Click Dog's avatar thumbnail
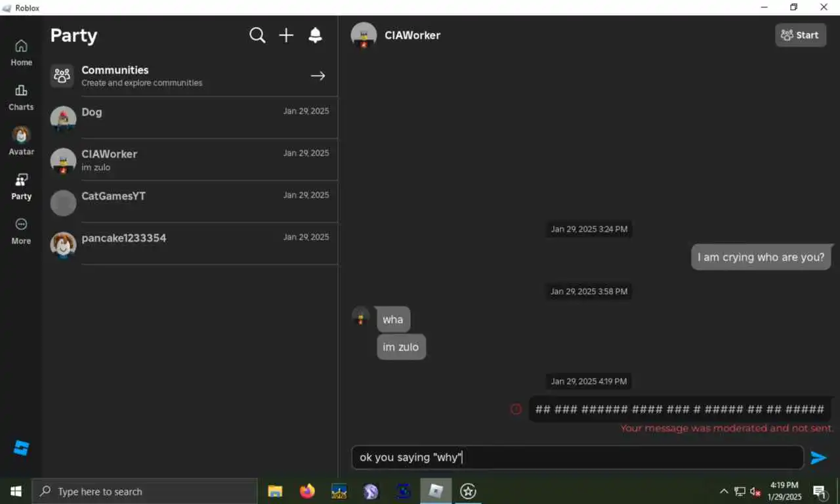This screenshot has width=840, height=504. (63, 119)
